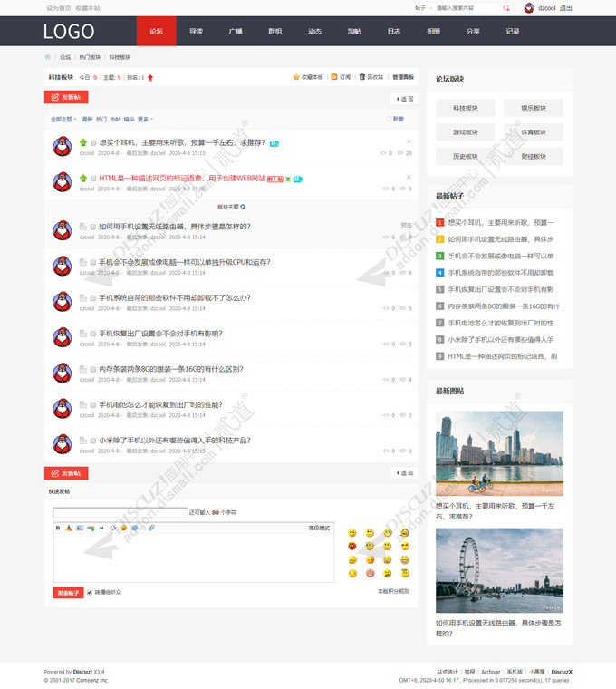Open the 娱乐板块 forum button
This screenshot has width=616, height=689.
click(x=534, y=108)
